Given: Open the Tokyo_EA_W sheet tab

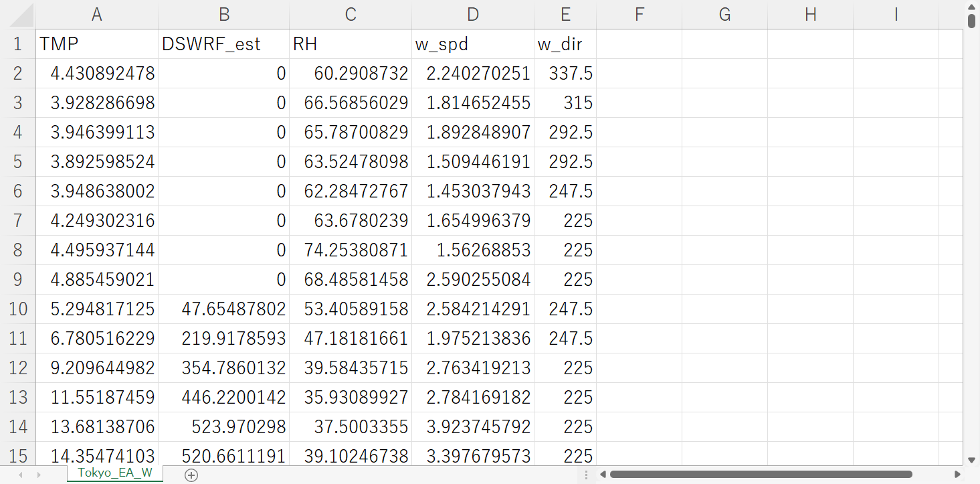Looking at the screenshot, I should [115, 473].
